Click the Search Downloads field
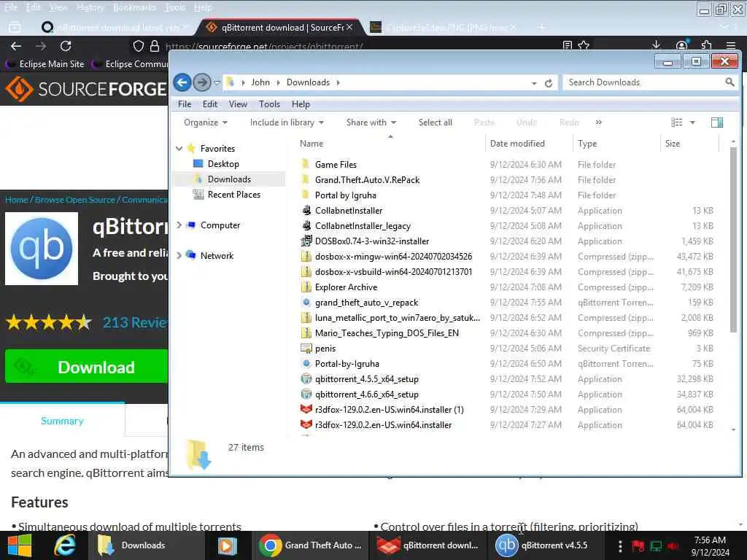The width and height of the screenshot is (747, 560). point(645,82)
